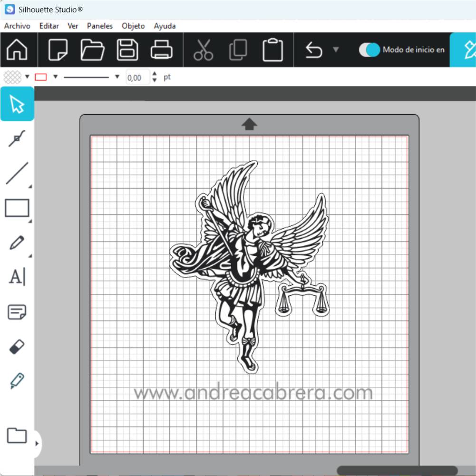
Task: Open the Paneles menu
Action: pos(99,26)
